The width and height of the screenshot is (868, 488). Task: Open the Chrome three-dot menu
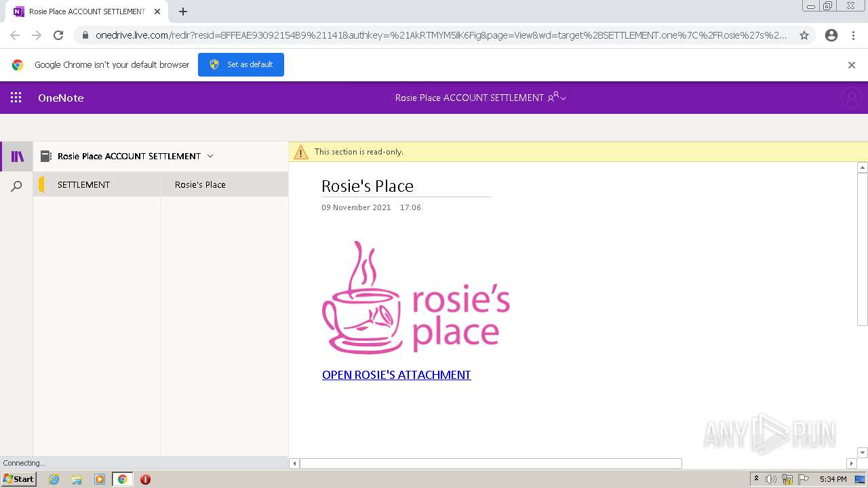click(x=853, y=35)
